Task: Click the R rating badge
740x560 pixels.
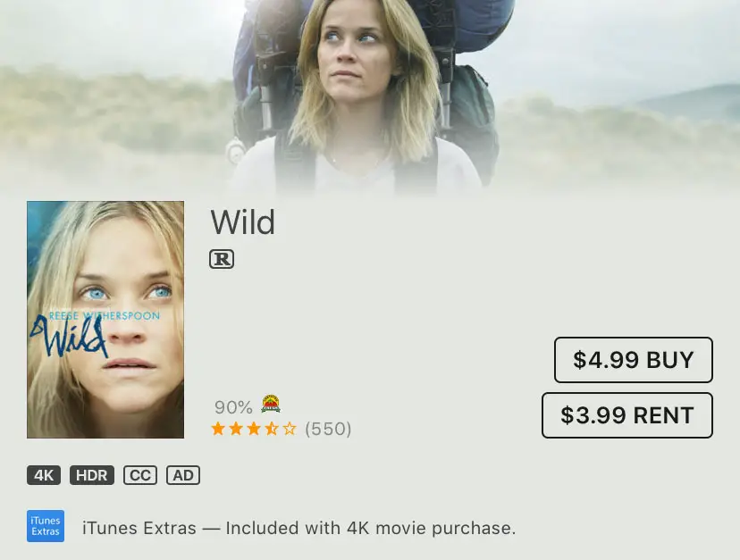Action: coord(222,259)
